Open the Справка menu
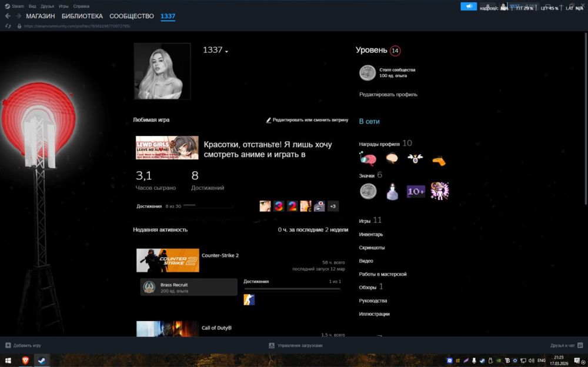588x367 pixels. pyautogui.click(x=81, y=6)
